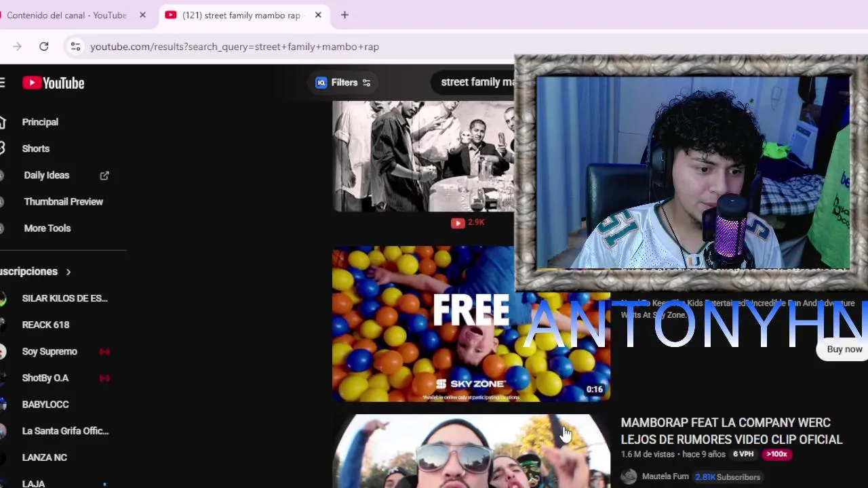The width and height of the screenshot is (868, 488).
Task: Click Mautela Fum channel avatar
Action: click(629, 476)
